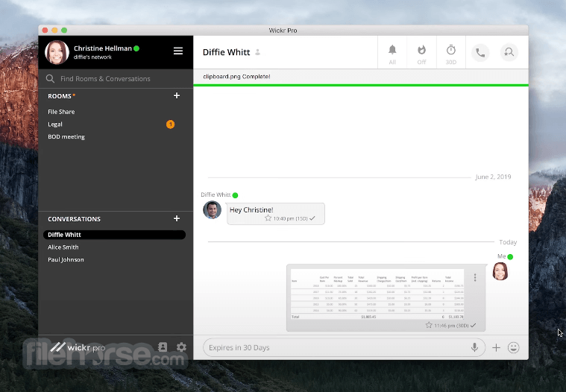This screenshot has width=566, height=392.
Task: Open settings gear in sidebar footer
Action: click(x=181, y=347)
